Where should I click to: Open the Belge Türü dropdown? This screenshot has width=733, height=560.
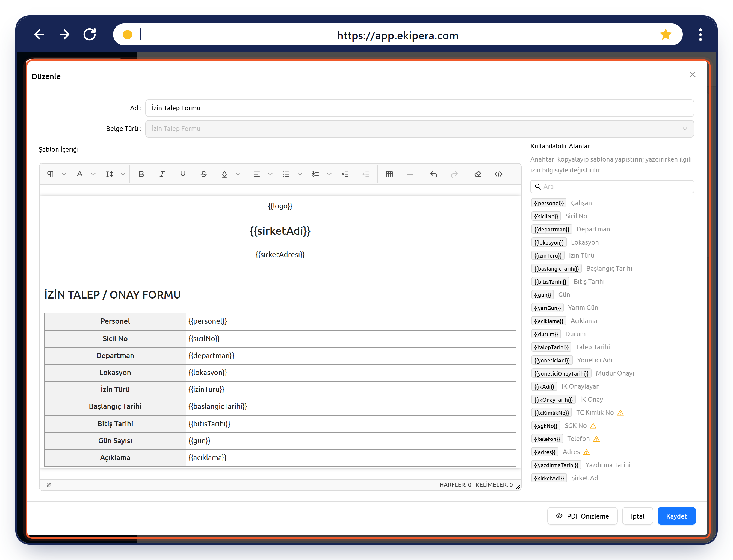(x=419, y=129)
